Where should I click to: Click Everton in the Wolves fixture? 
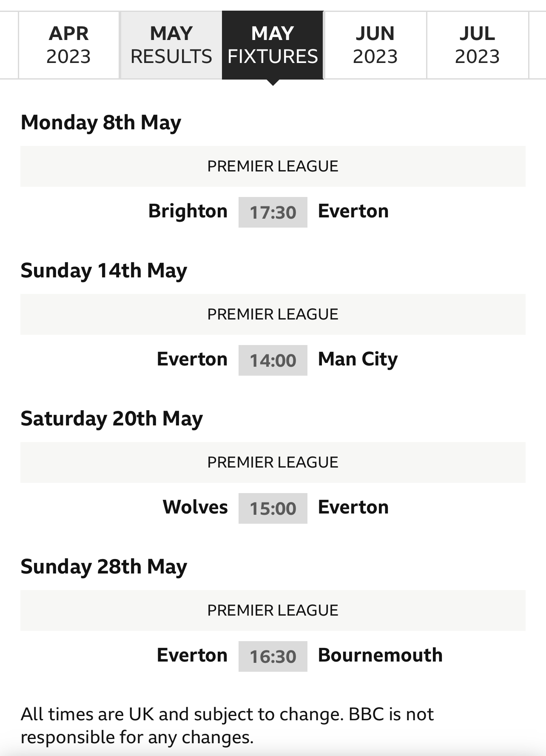tap(353, 507)
